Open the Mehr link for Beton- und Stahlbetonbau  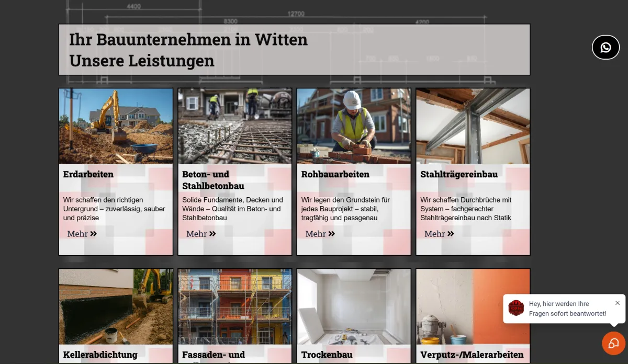[x=195, y=234]
